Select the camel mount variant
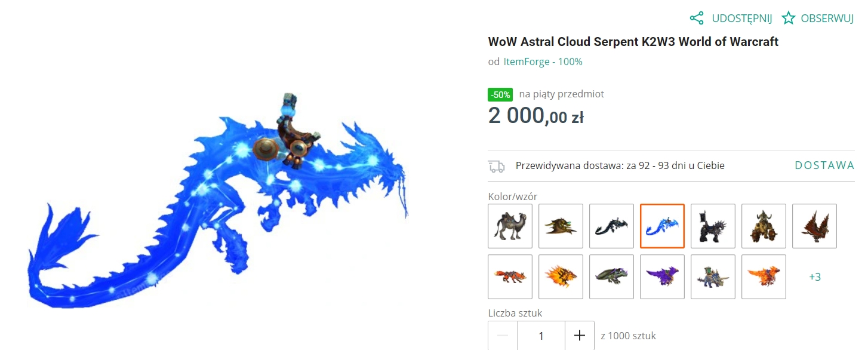The height and width of the screenshot is (350, 868). (x=510, y=226)
